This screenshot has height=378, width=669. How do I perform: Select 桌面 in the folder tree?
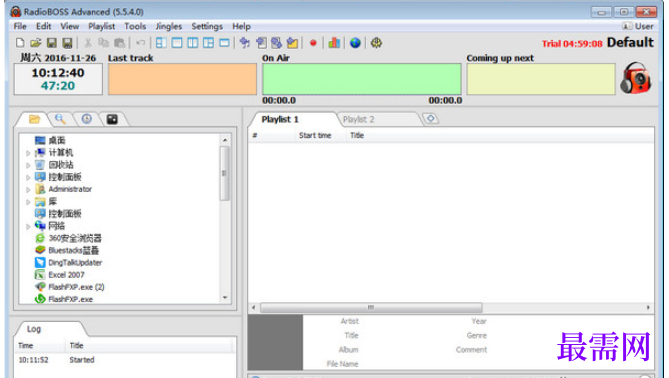(x=57, y=140)
